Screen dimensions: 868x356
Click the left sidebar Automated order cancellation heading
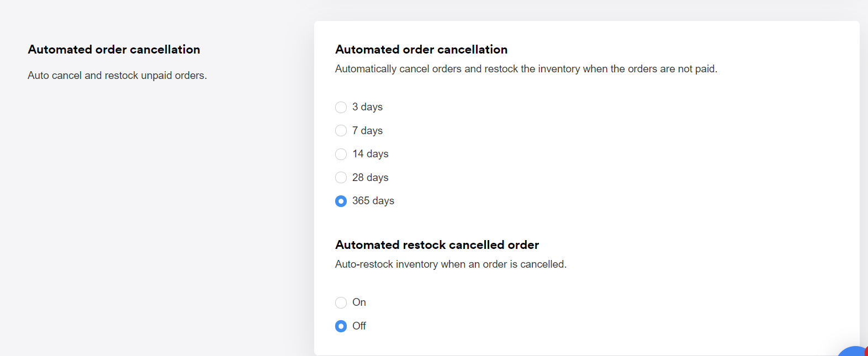pyautogui.click(x=114, y=50)
